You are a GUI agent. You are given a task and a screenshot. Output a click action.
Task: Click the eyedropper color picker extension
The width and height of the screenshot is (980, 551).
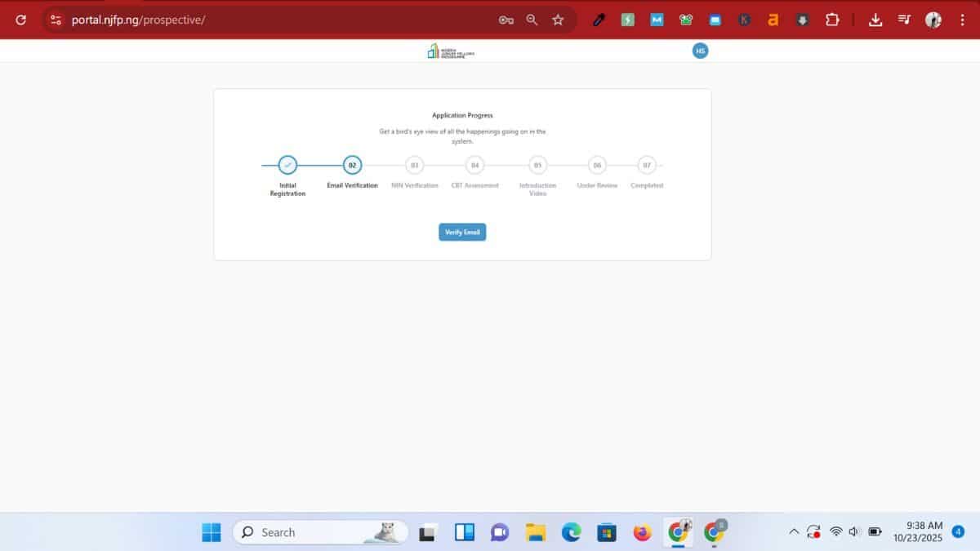pyautogui.click(x=599, y=20)
